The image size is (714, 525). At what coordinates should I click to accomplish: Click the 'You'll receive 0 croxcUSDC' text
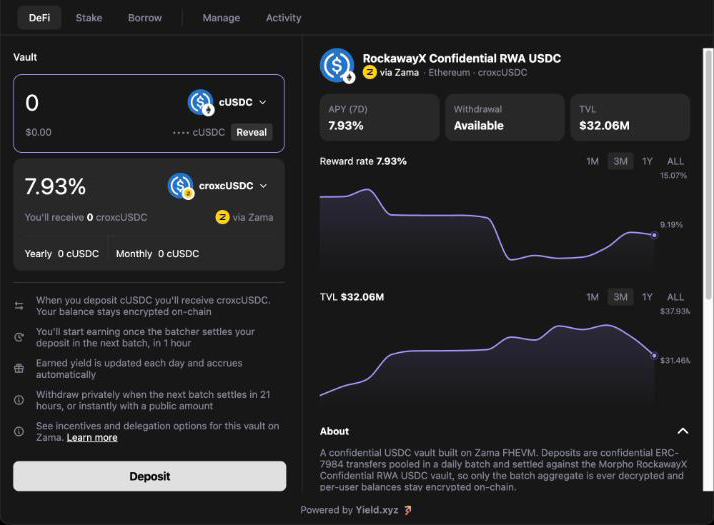(86, 217)
